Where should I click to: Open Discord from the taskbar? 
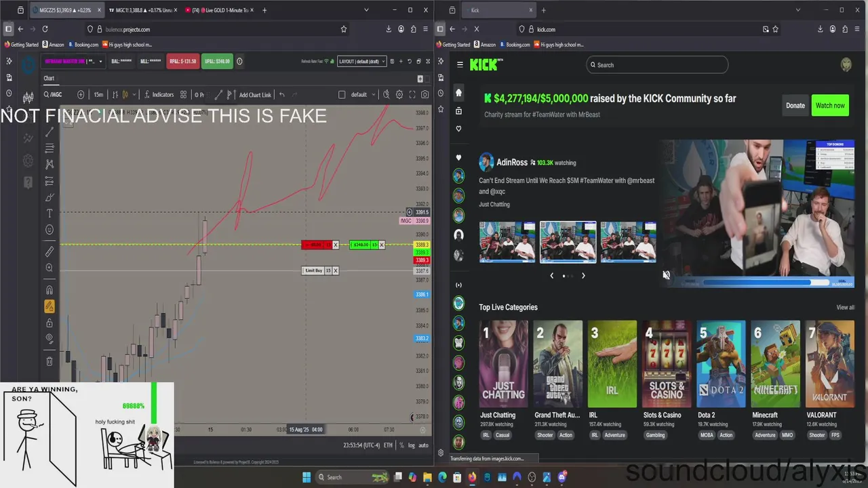[561, 477]
